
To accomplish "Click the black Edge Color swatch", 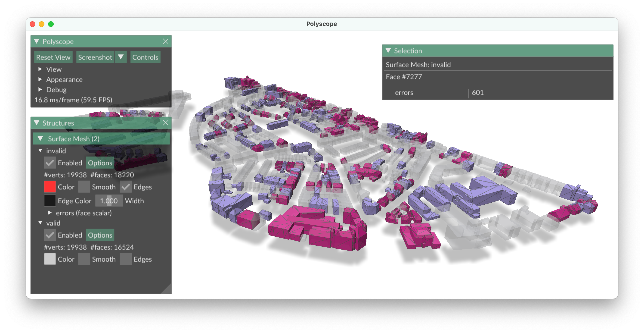I will click(x=50, y=201).
